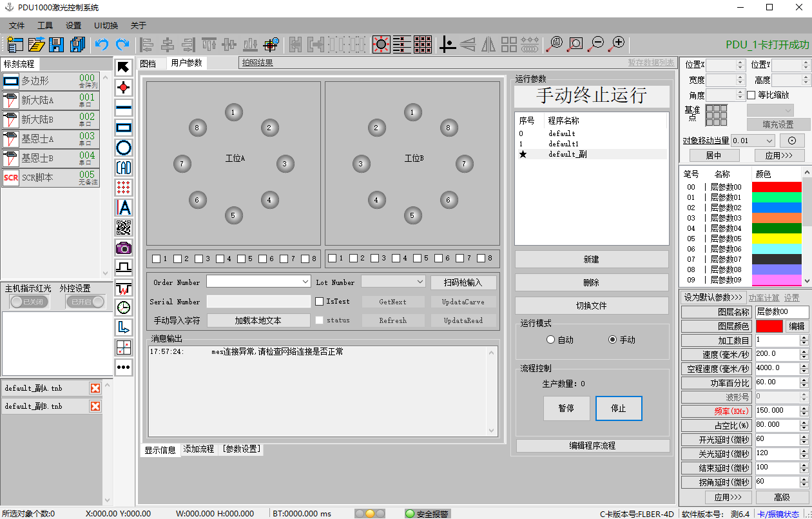Viewport: 812px width, 519px height.
Task: Select the 自动 run mode radio button
Action: click(x=551, y=340)
